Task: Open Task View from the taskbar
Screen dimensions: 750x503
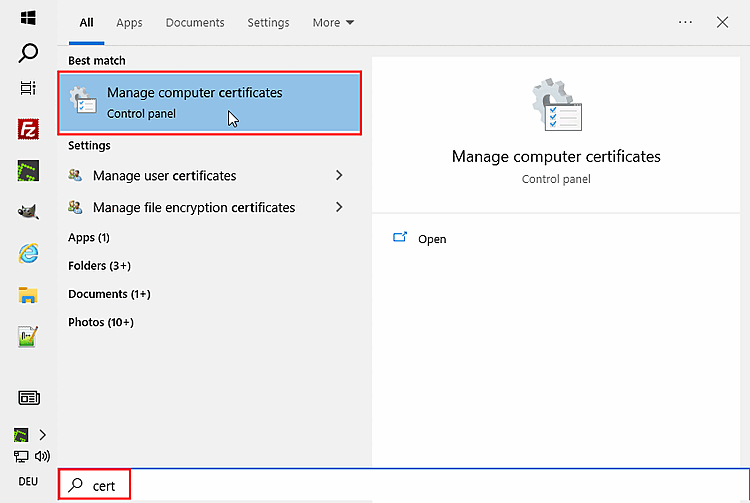Action: pos(28,89)
